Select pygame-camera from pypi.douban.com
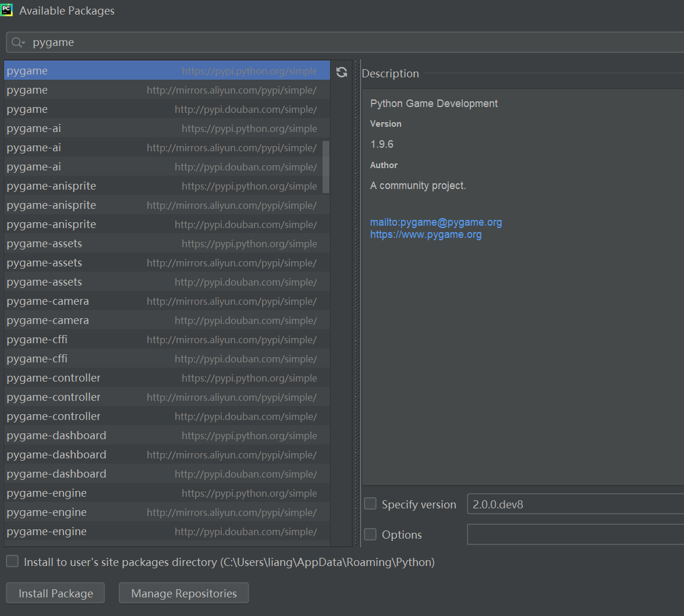This screenshot has width=684, height=616. 167,320
